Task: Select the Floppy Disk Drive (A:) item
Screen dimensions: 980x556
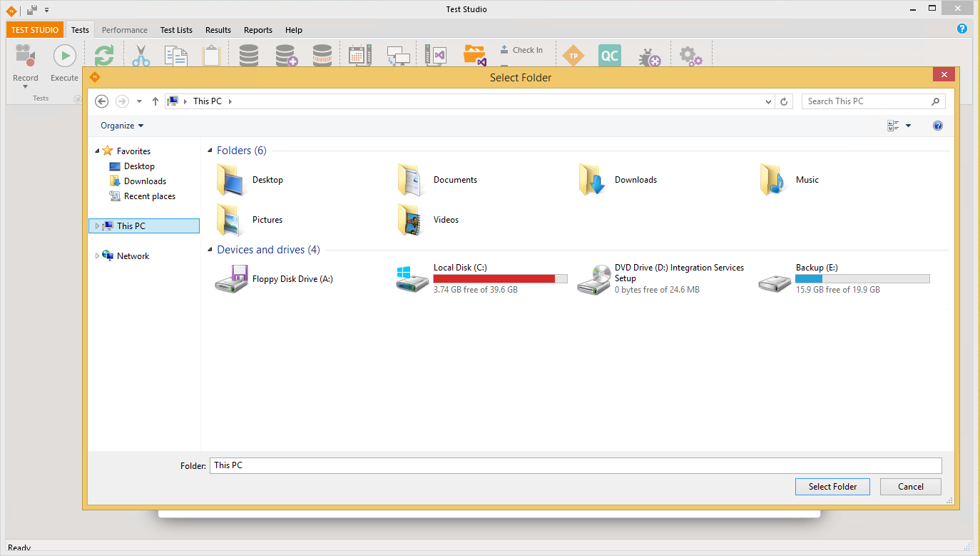Action: tap(275, 279)
